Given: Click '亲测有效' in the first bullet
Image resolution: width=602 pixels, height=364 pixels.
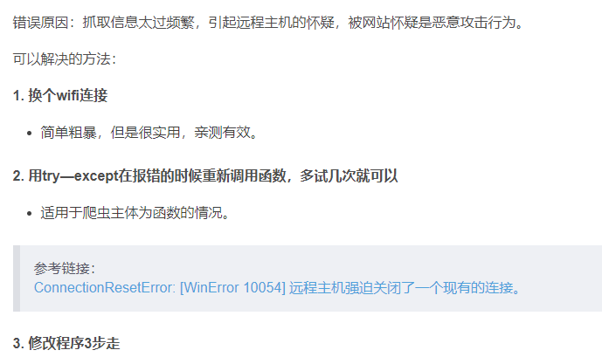Looking at the screenshot, I should coord(222,133).
